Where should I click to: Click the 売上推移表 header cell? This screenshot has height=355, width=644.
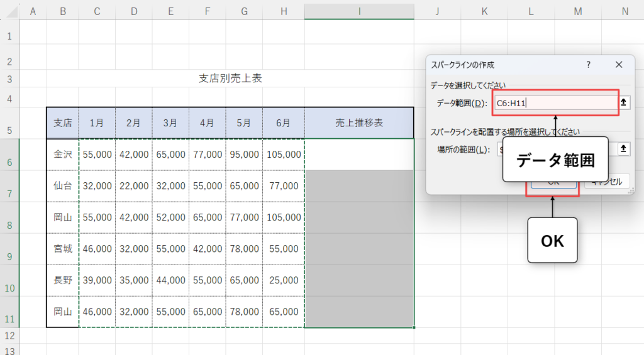(359, 123)
